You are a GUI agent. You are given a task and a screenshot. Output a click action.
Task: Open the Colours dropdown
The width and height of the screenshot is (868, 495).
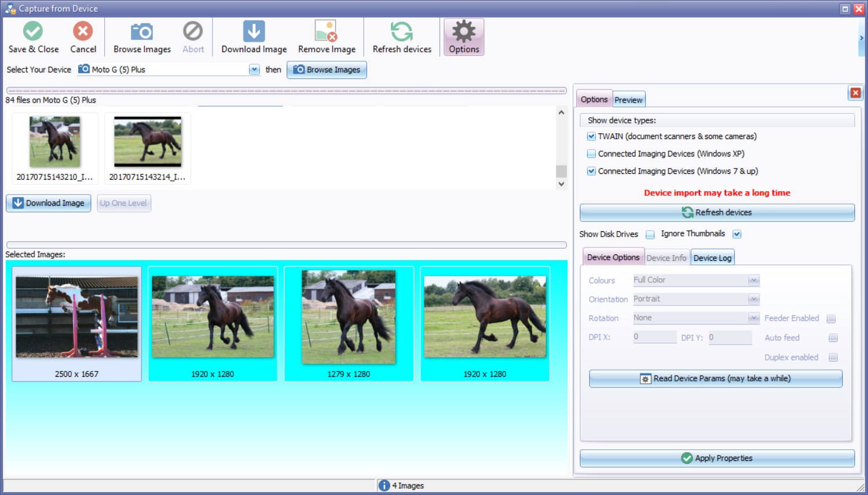(x=753, y=281)
